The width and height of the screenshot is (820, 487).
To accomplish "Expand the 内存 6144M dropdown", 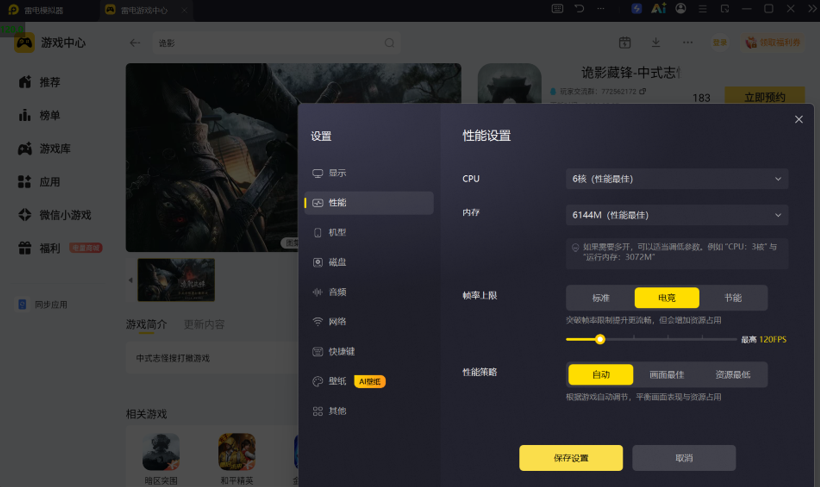I will (677, 215).
